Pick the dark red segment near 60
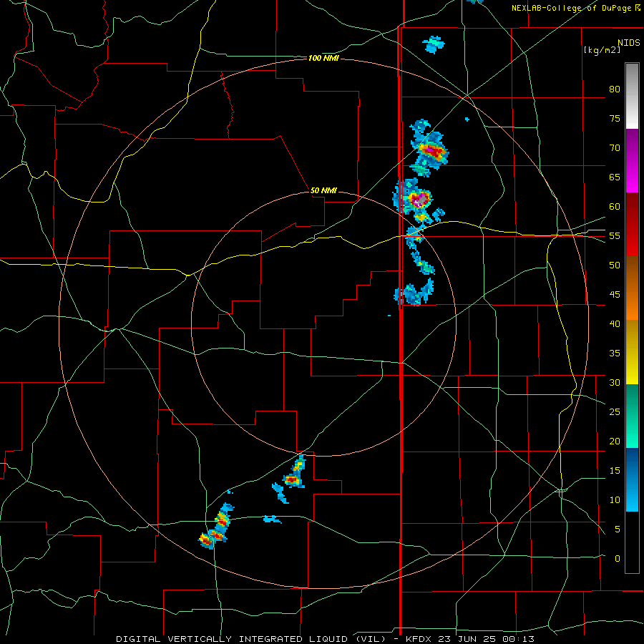 click(632, 209)
